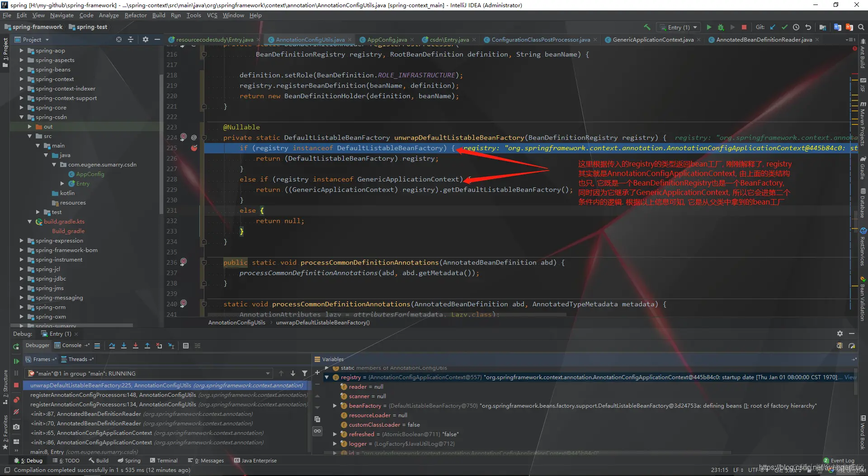Stop the running process in main toolbar
The height and width of the screenshot is (476, 868).
pyautogui.click(x=744, y=27)
